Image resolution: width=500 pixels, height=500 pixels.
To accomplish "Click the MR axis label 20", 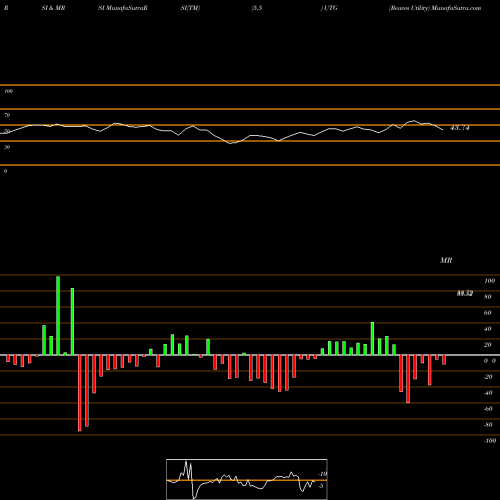I will click(x=487, y=345).
